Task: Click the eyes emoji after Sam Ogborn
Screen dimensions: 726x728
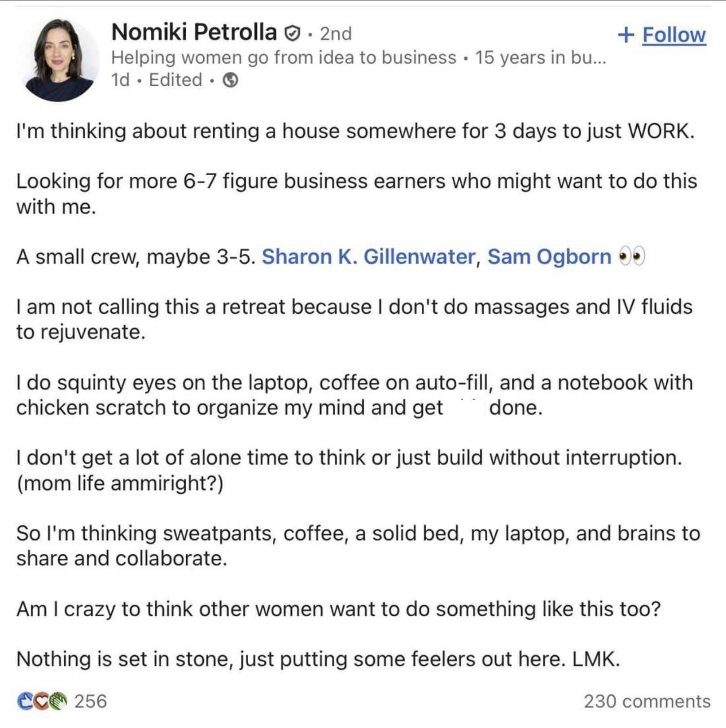Action: pyautogui.click(x=632, y=257)
